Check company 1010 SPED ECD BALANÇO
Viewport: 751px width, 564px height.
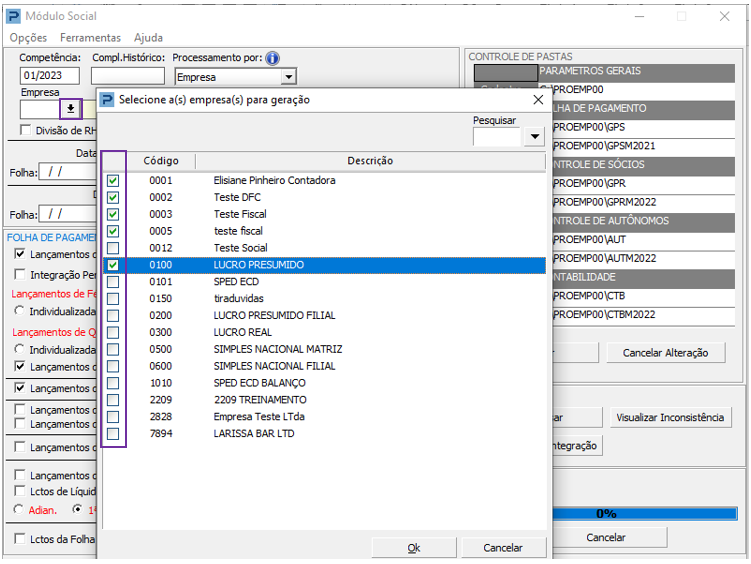click(x=113, y=383)
